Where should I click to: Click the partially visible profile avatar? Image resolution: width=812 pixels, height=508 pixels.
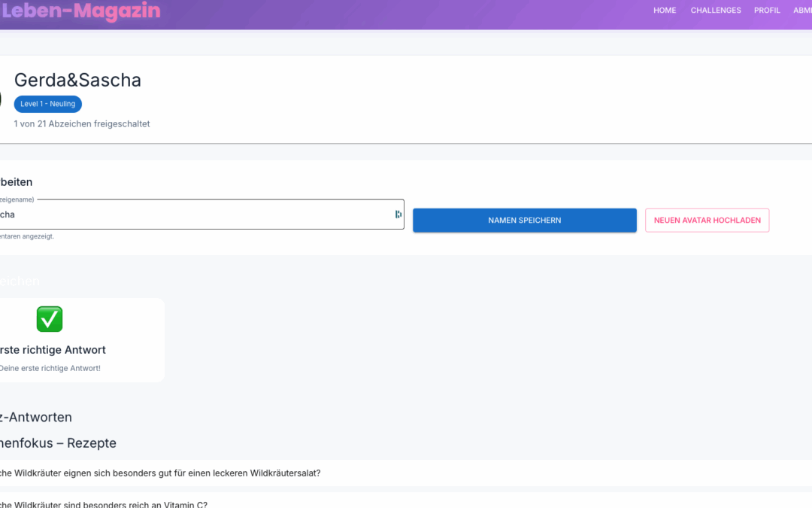coord(1,98)
